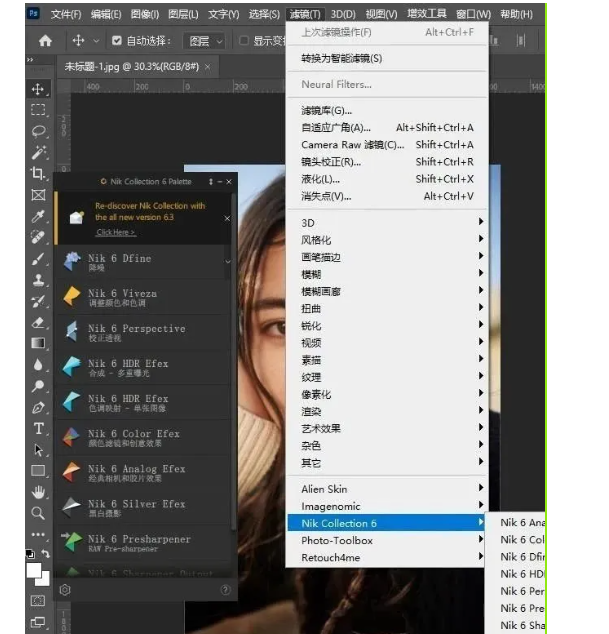Expand the Alien Skin submenu
The height and width of the screenshot is (634, 609).
[x=386, y=489]
